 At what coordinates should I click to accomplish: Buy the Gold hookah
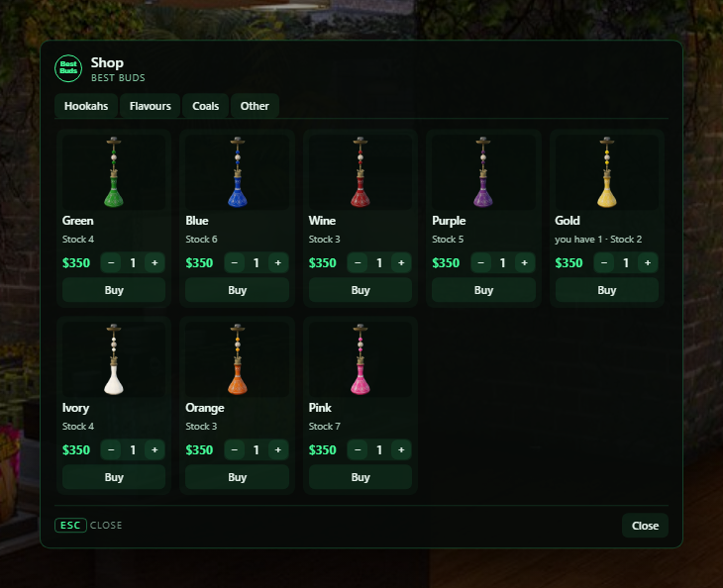[607, 290]
